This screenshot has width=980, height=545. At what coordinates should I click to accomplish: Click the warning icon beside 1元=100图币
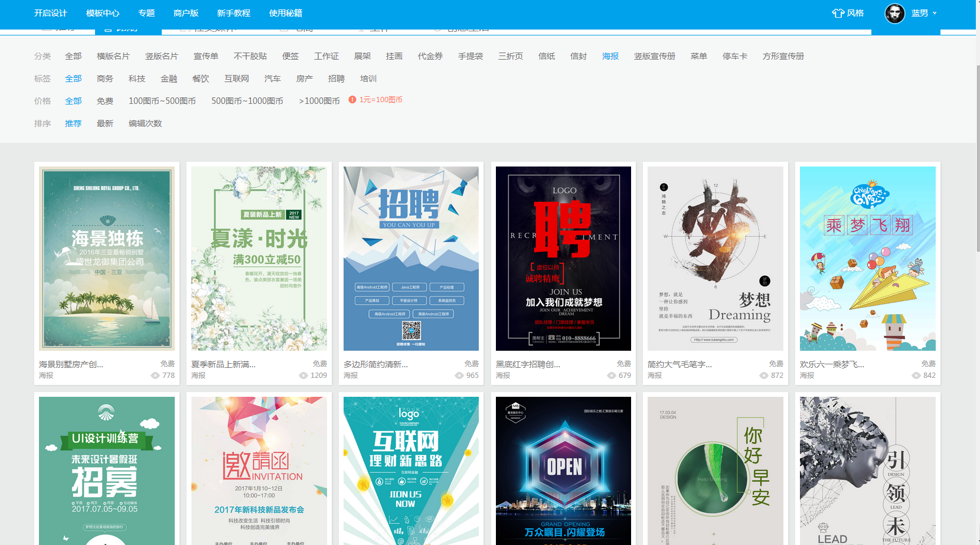click(x=352, y=100)
